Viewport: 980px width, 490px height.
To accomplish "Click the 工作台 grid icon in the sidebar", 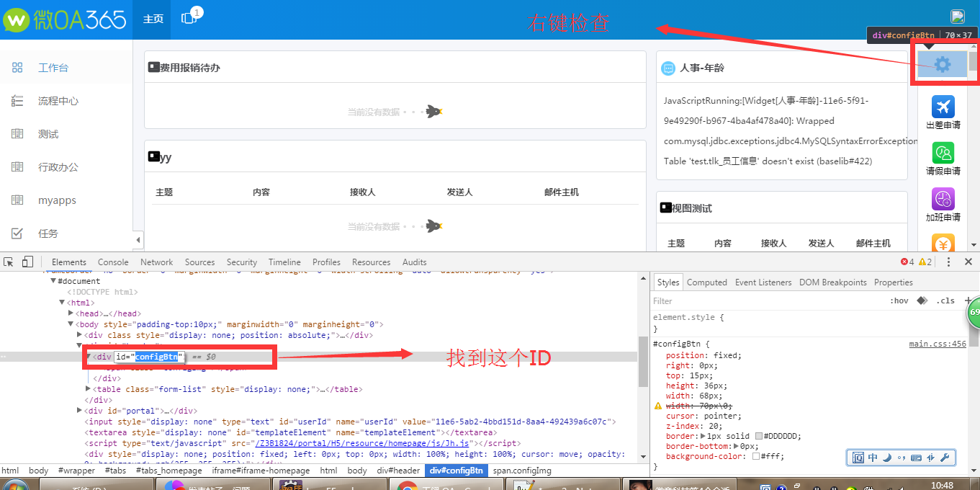I will pyautogui.click(x=18, y=68).
